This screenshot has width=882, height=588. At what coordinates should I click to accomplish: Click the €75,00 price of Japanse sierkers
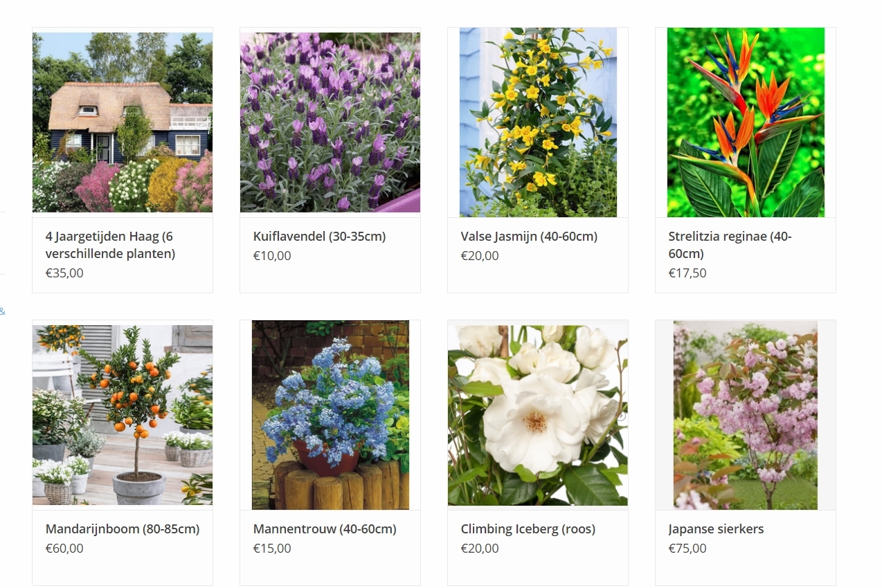[x=687, y=549]
